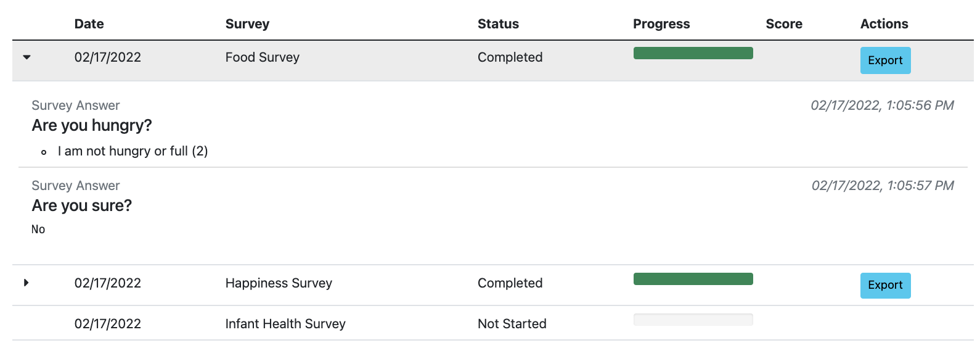Select the Infant Health Survey name
The image size is (980, 348).
pyautogui.click(x=285, y=324)
